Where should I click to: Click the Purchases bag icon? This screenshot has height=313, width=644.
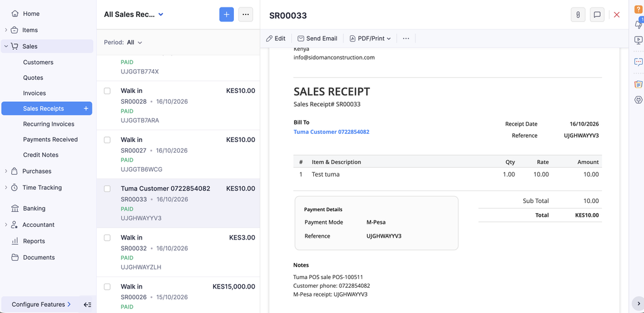pos(15,171)
